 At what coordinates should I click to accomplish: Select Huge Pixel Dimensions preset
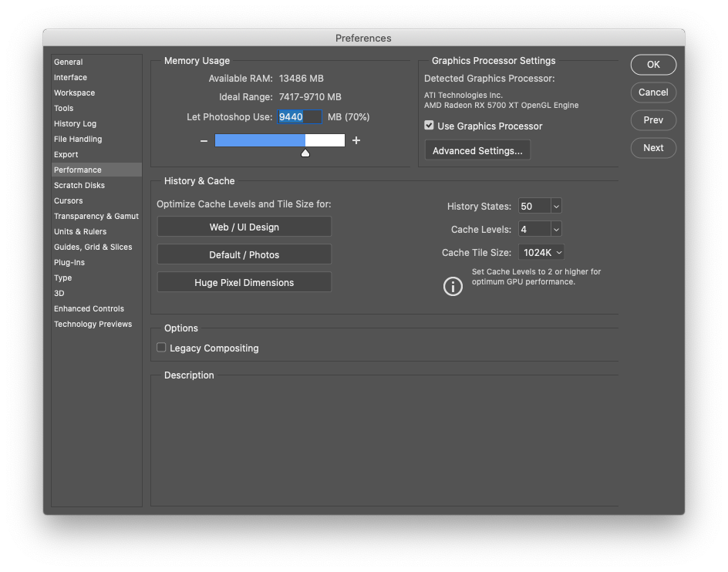pos(244,283)
